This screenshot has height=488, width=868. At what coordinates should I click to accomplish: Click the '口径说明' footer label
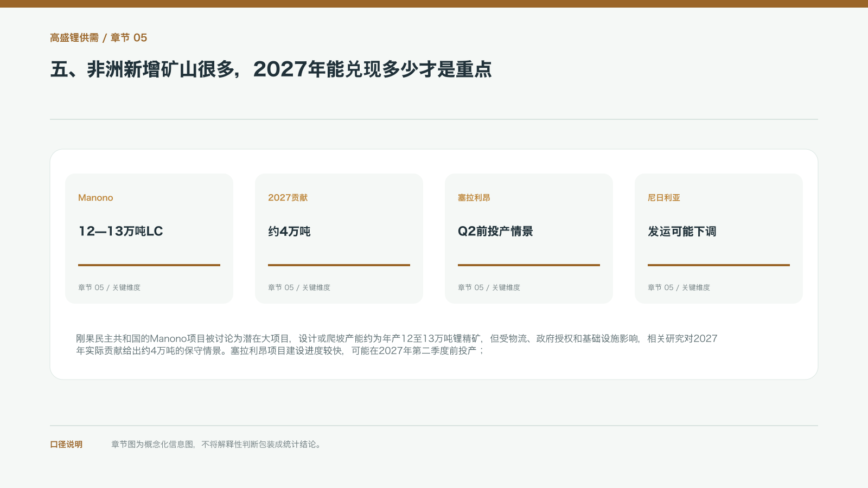point(66,444)
